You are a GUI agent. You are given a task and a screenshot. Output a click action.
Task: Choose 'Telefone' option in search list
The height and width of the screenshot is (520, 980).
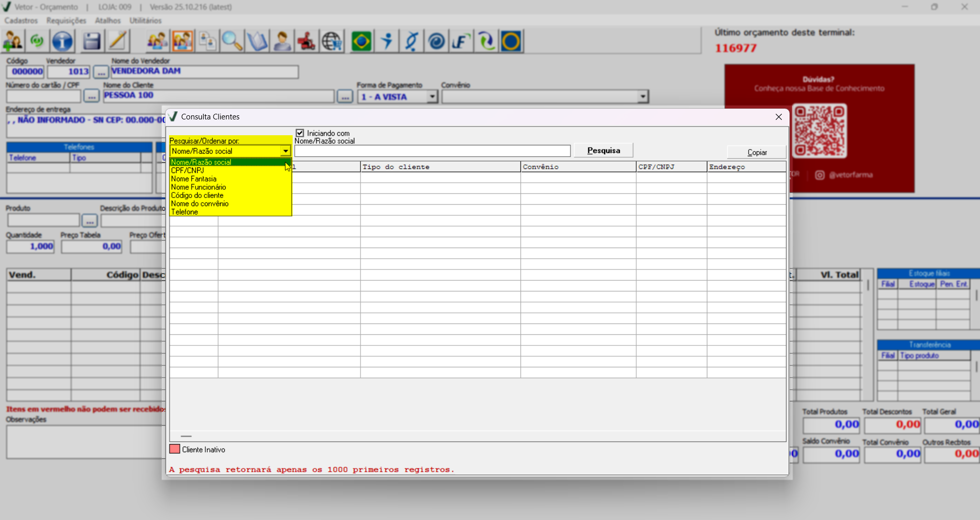(184, 212)
